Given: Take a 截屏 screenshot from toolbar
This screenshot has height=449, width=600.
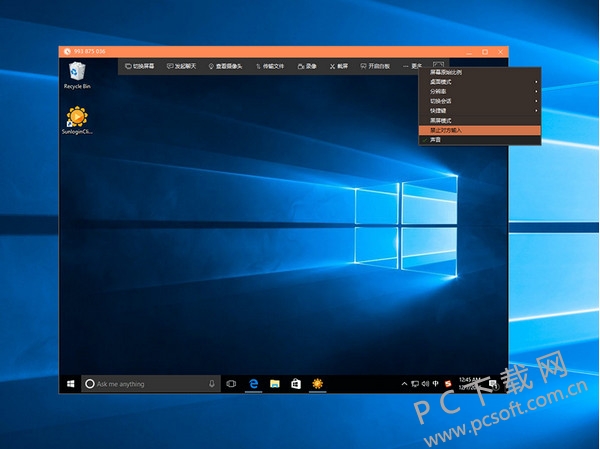Looking at the screenshot, I should [x=339, y=66].
